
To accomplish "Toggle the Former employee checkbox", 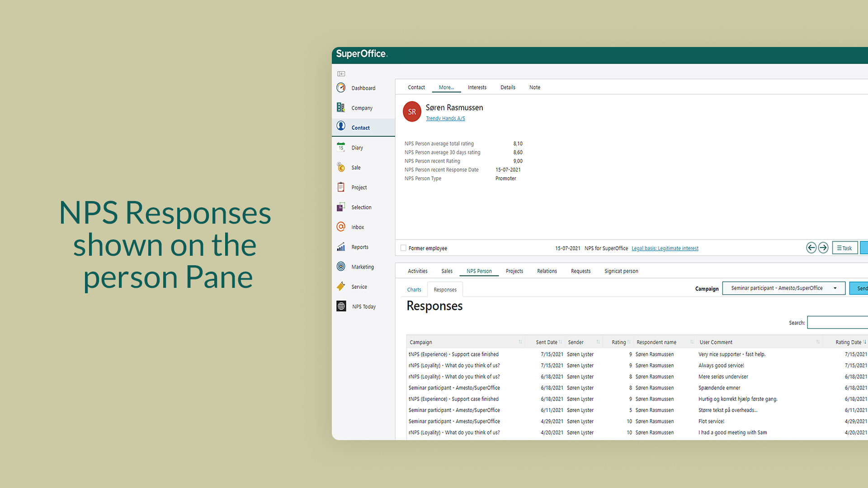I will (403, 248).
